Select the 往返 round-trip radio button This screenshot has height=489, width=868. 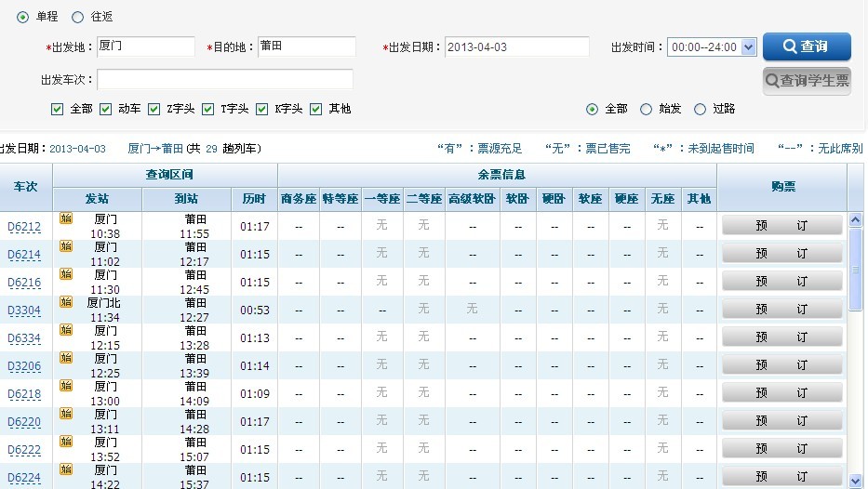[x=77, y=17]
